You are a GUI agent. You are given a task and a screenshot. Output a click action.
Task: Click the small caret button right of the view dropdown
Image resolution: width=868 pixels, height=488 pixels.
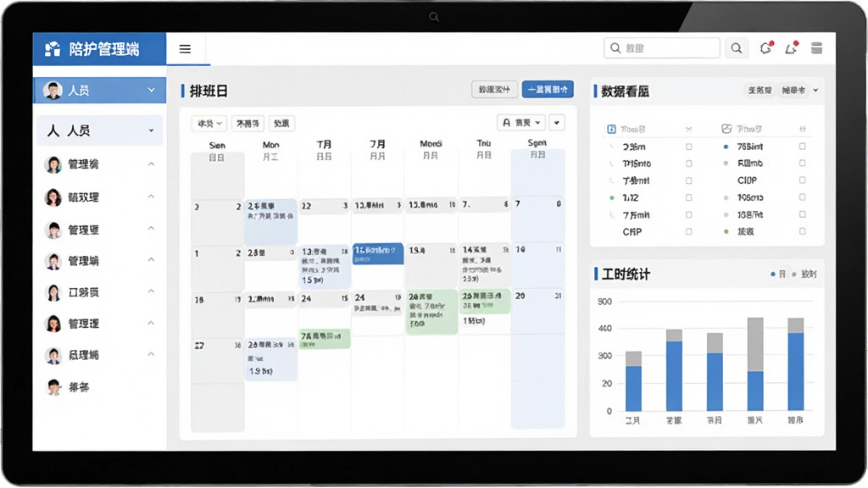click(557, 123)
